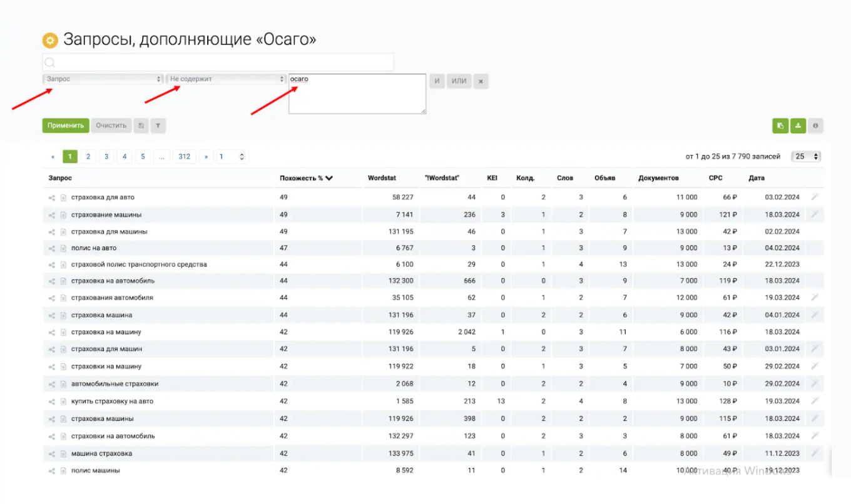Click the green download export icon
This screenshot has height=504, width=851.
coord(798,126)
